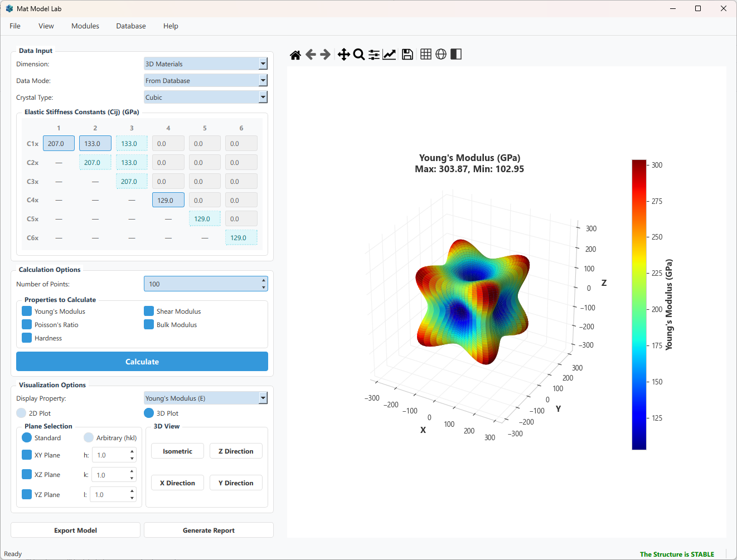Viewport: 737px width, 560px height.
Task: Uncheck the Young's Modulus property checkbox
Action: (x=27, y=311)
